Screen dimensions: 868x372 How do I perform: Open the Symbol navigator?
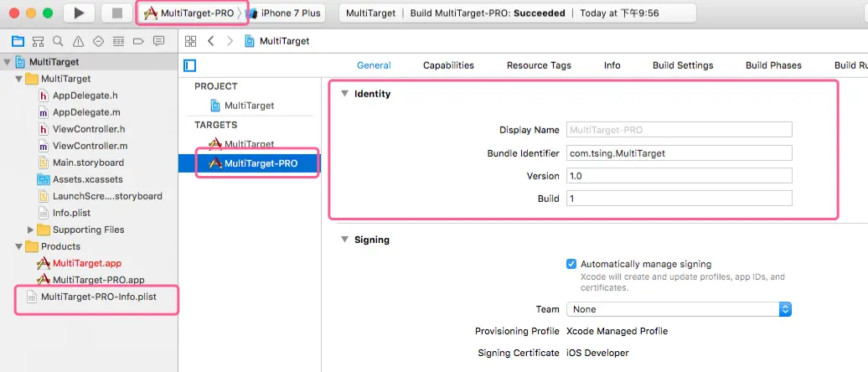pos(39,41)
